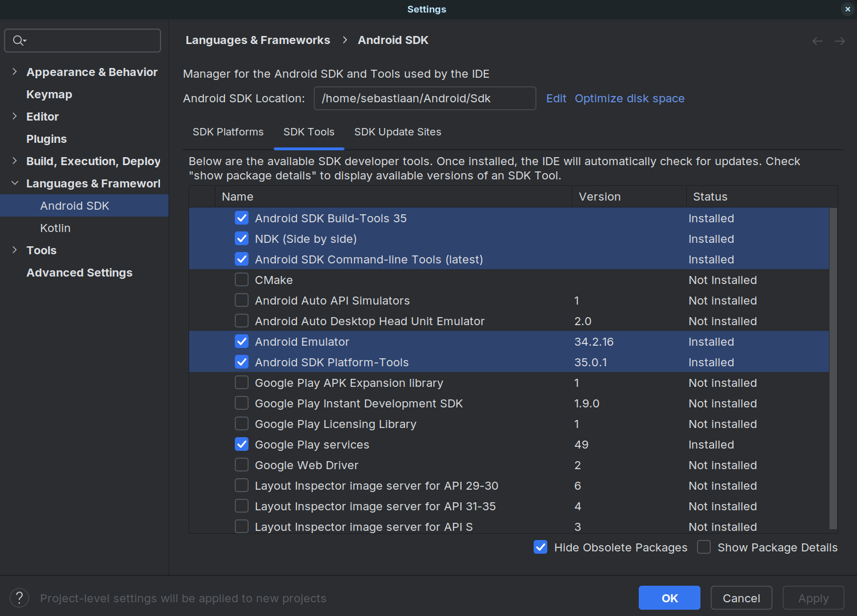Click the back navigation arrow

817,41
